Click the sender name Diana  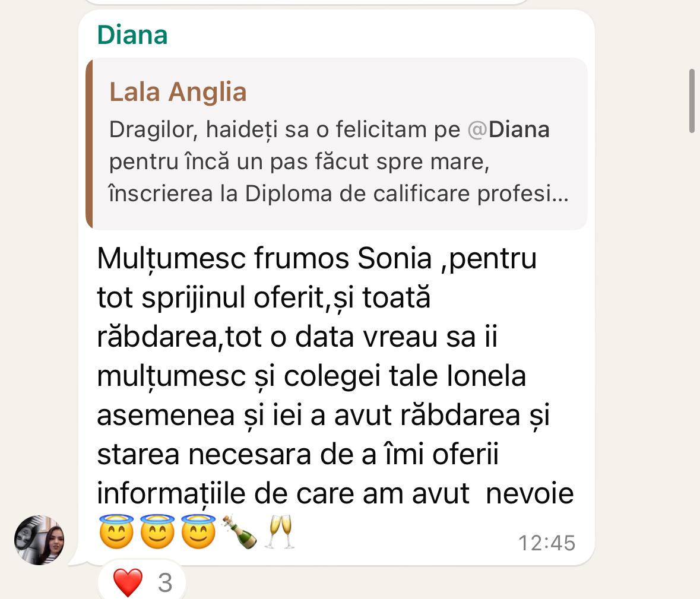coord(132,35)
